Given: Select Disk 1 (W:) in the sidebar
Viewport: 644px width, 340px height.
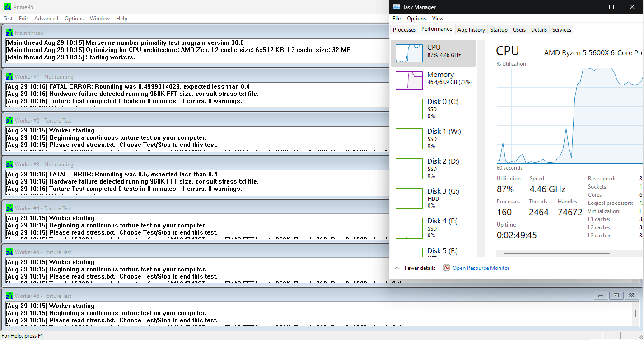Looking at the screenshot, I should pyautogui.click(x=434, y=138).
